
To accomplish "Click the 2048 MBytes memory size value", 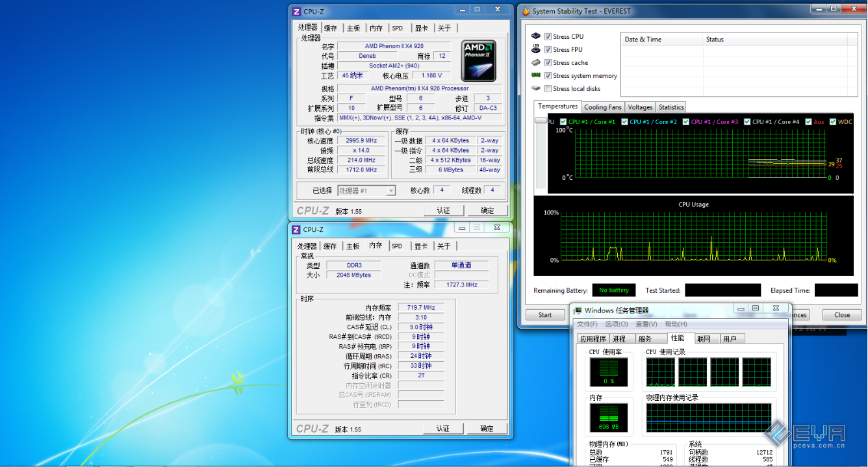I will 354,275.
